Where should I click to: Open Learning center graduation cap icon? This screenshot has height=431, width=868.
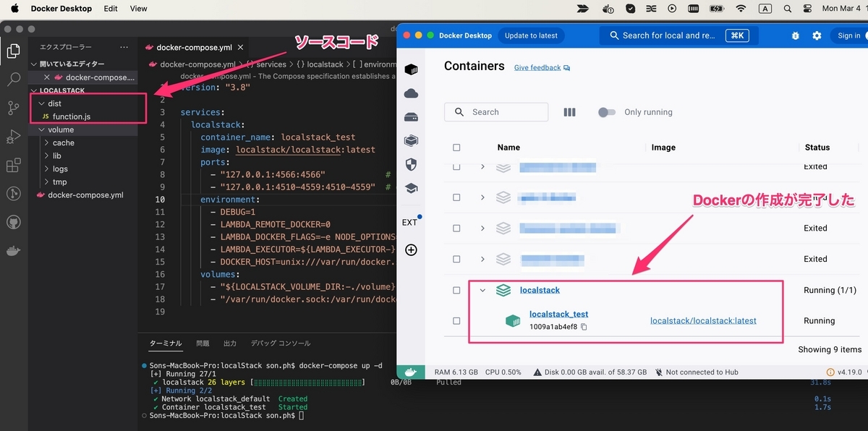point(411,188)
